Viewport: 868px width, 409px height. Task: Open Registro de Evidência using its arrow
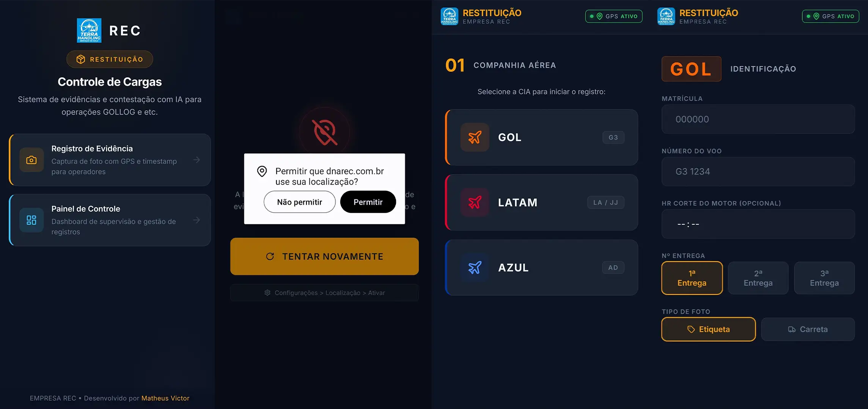click(197, 160)
